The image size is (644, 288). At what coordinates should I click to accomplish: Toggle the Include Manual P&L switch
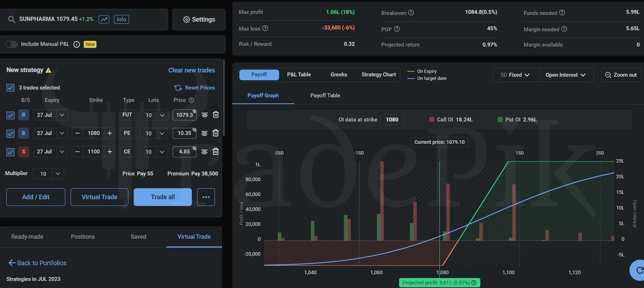[x=11, y=44]
